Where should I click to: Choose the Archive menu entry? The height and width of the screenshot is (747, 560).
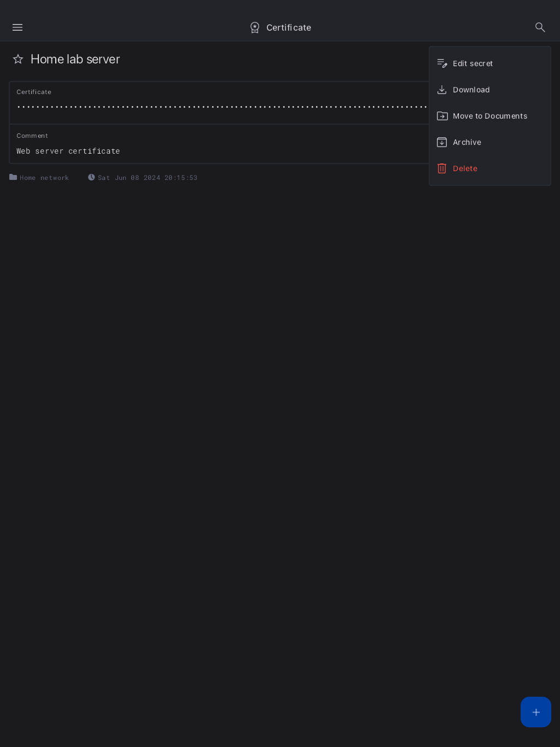click(x=490, y=142)
